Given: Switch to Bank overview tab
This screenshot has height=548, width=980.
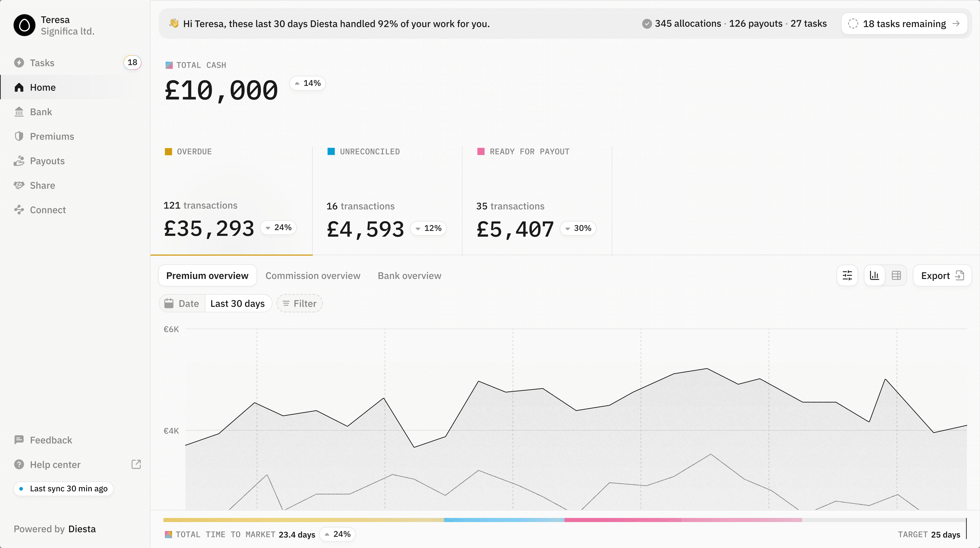Looking at the screenshot, I should coord(409,276).
